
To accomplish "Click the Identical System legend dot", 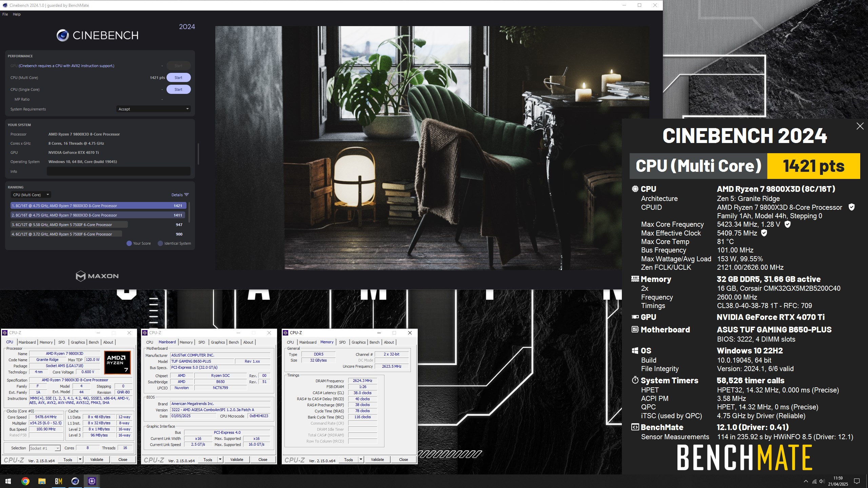I will pos(160,243).
